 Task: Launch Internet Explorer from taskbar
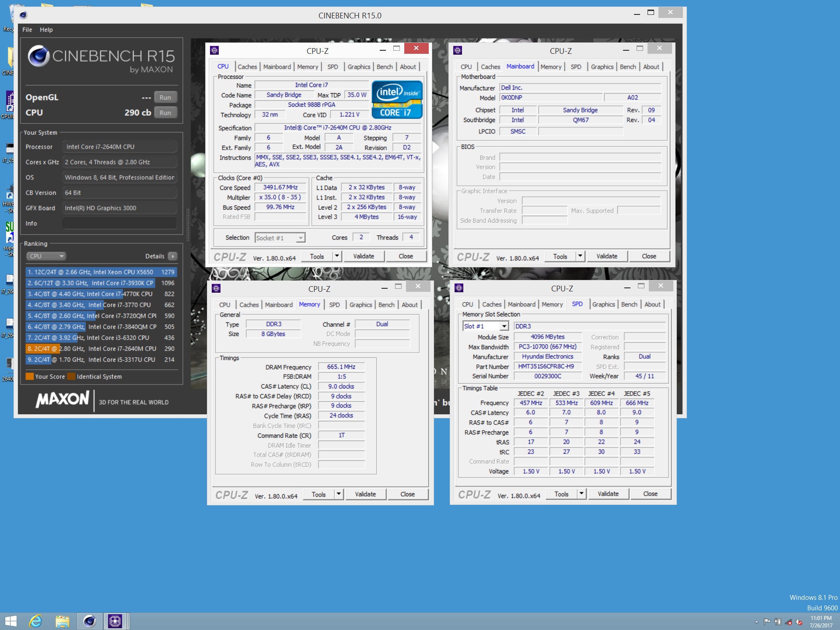coord(35,621)
